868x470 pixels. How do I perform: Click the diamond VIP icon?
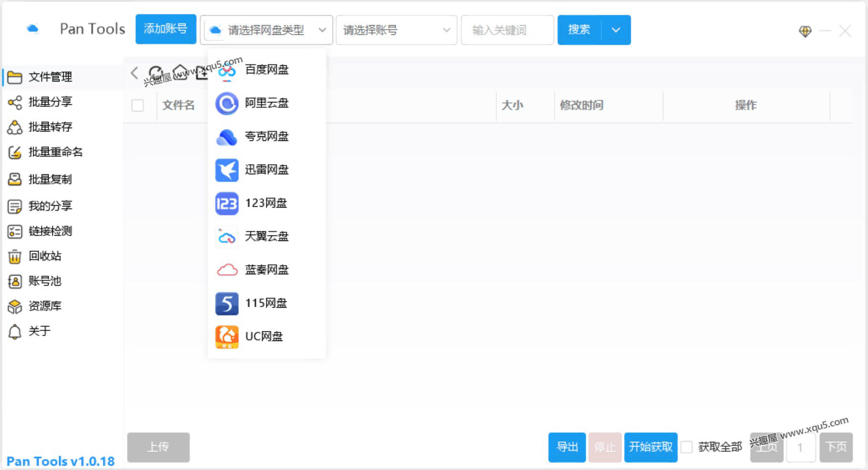point(805,31)
